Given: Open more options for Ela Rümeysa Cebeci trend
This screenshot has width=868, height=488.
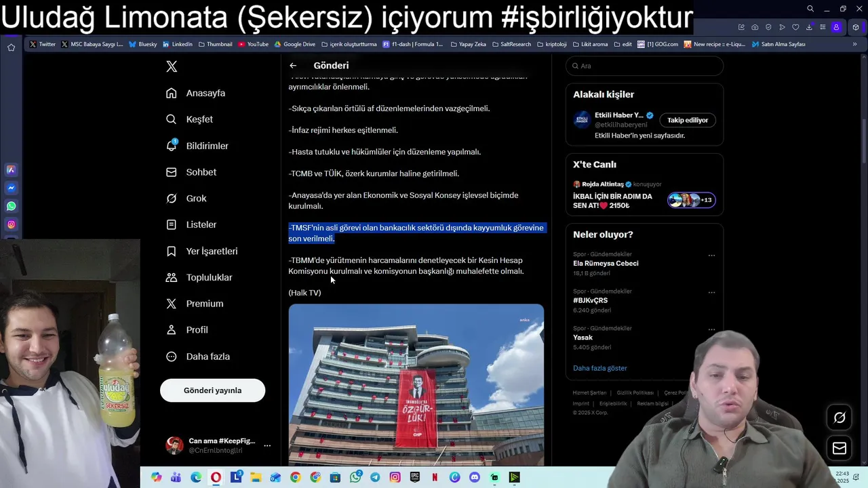Looking at the screenshot, I should pyautogui.click(x=711, y=256).
